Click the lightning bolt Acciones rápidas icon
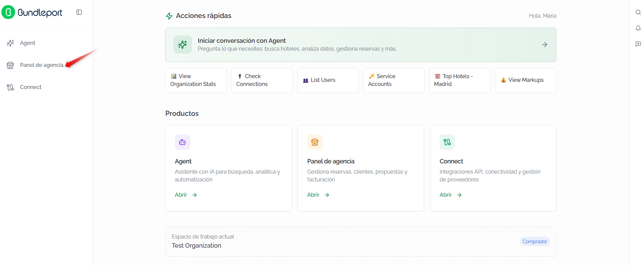This screenshot has height=265, width=644. [169, 16]
